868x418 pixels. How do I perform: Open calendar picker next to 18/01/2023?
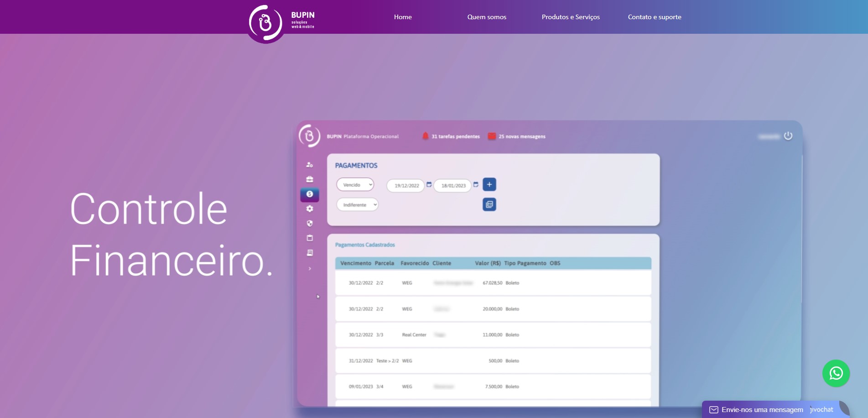point(476,185)
